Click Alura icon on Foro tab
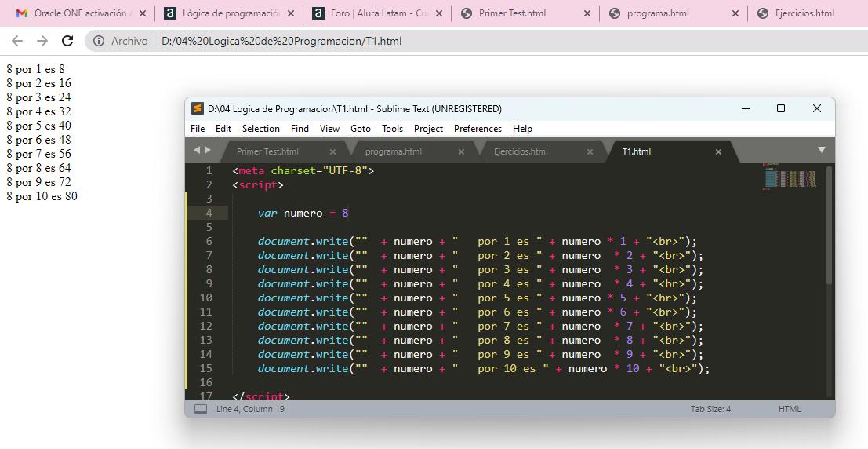The width and height of the screenshot is (868, 449). tap(318, 13)
